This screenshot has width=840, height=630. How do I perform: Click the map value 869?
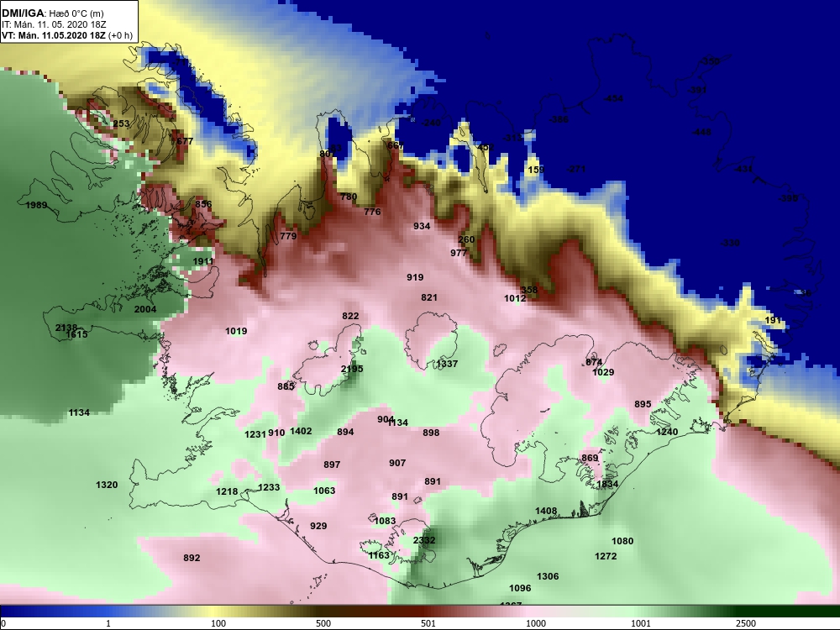point(590,458)
